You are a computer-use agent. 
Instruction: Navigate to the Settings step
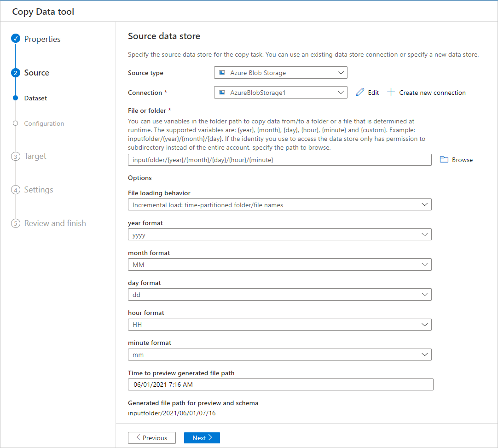(39, 189)
